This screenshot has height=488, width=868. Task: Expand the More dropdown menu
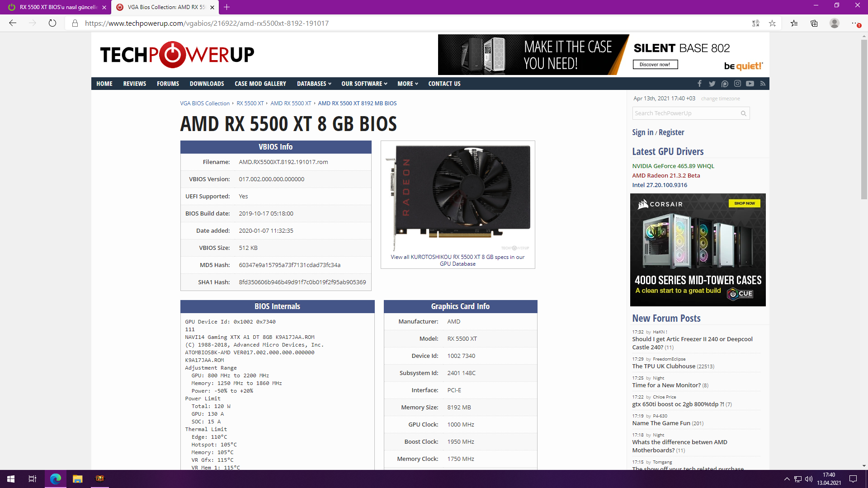[407, 84]
